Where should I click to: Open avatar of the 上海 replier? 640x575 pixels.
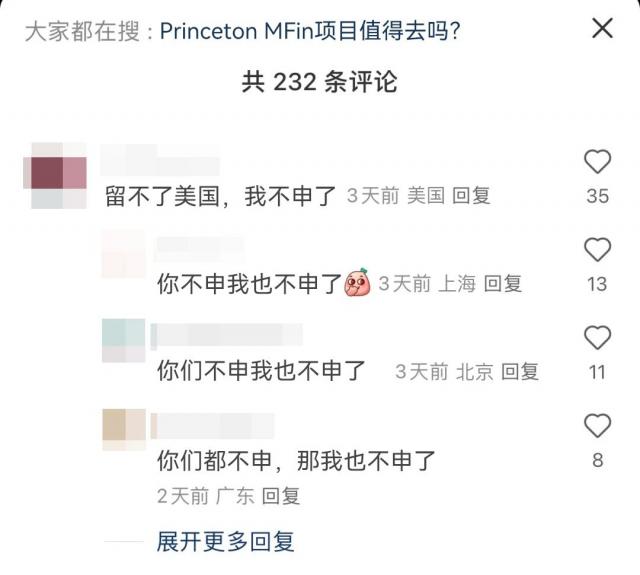point(124,253)
